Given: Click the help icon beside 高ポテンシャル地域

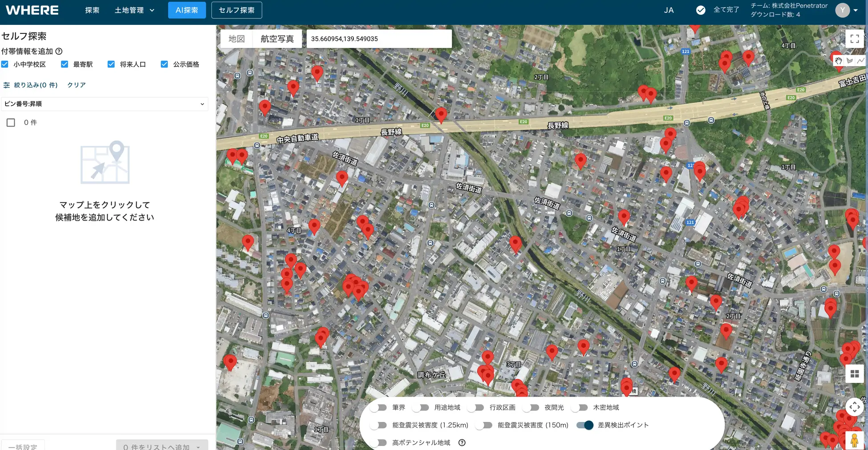Looking at the screenshot, I should point(462,442).
